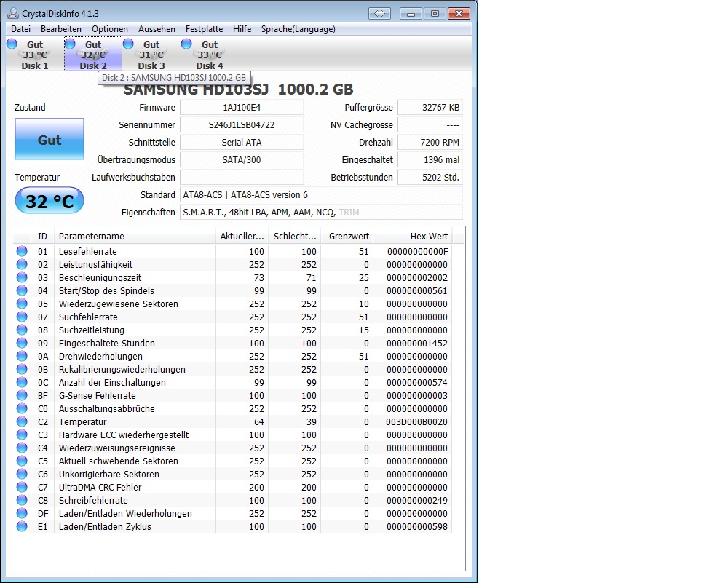Viewport: 728px width, 583px height.
Task: Click the Firmware field 1AJ100E4
Action: tap(242, 107)
